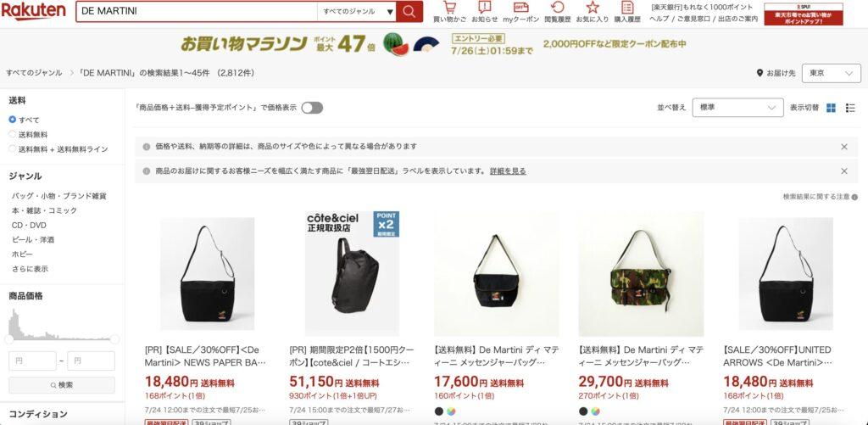
Task: Open the myクーポン coupon icon
Action: click(520, 8)
